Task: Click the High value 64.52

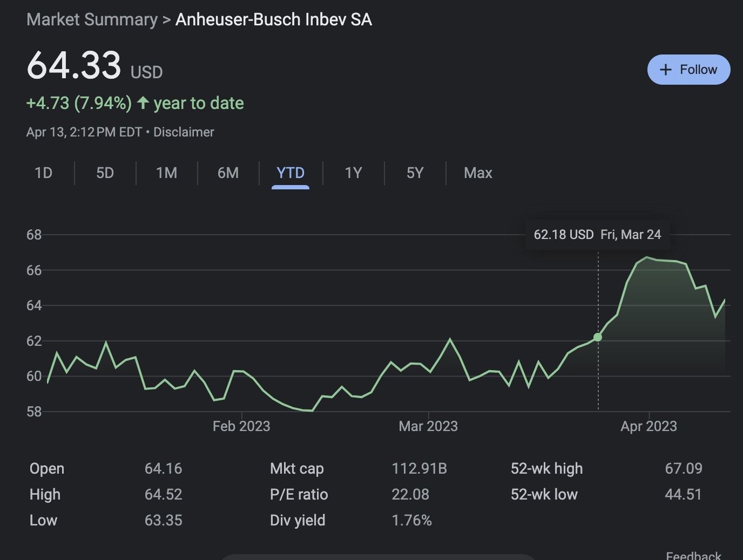Action: [x=163, y=495]
